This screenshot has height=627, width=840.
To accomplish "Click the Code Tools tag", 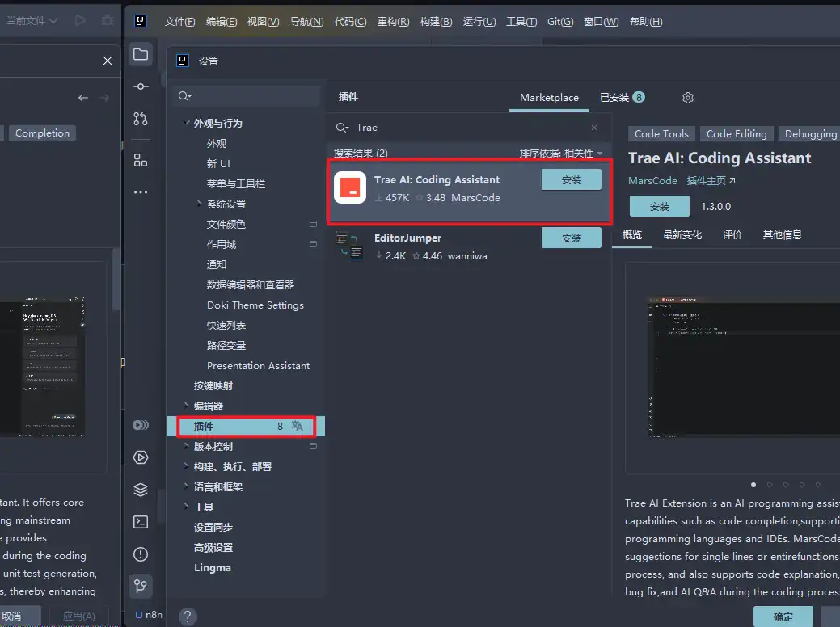I will pos(661,134).
